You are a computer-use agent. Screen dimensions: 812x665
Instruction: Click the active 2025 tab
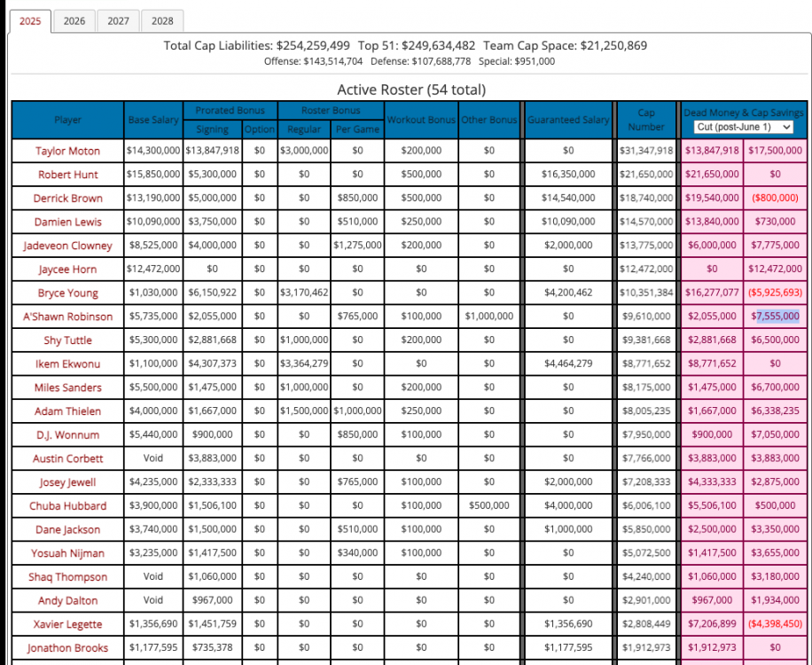tap(30, 20)
